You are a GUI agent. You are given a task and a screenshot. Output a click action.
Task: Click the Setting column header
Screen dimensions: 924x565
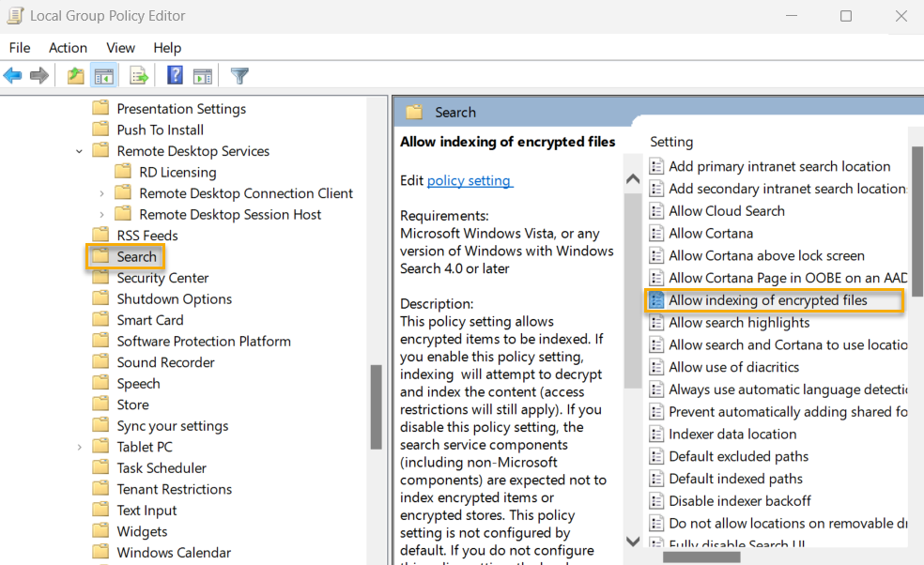click(x=671, y=142)
